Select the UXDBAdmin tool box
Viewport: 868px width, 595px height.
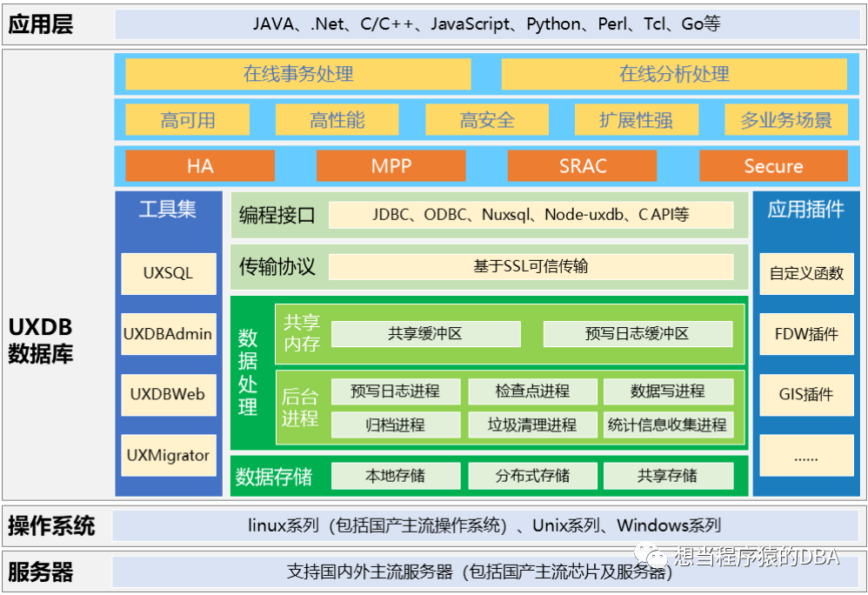[168, 334]
